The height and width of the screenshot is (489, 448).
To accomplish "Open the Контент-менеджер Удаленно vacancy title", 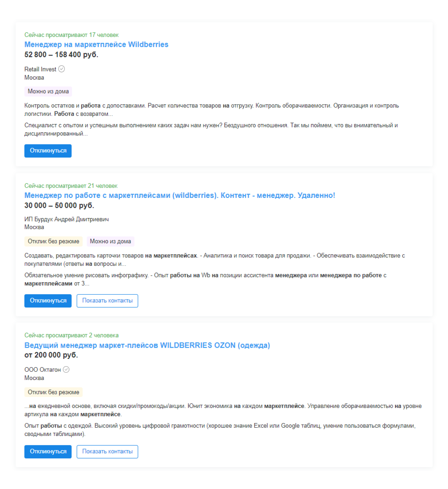I will pos(180,195).
